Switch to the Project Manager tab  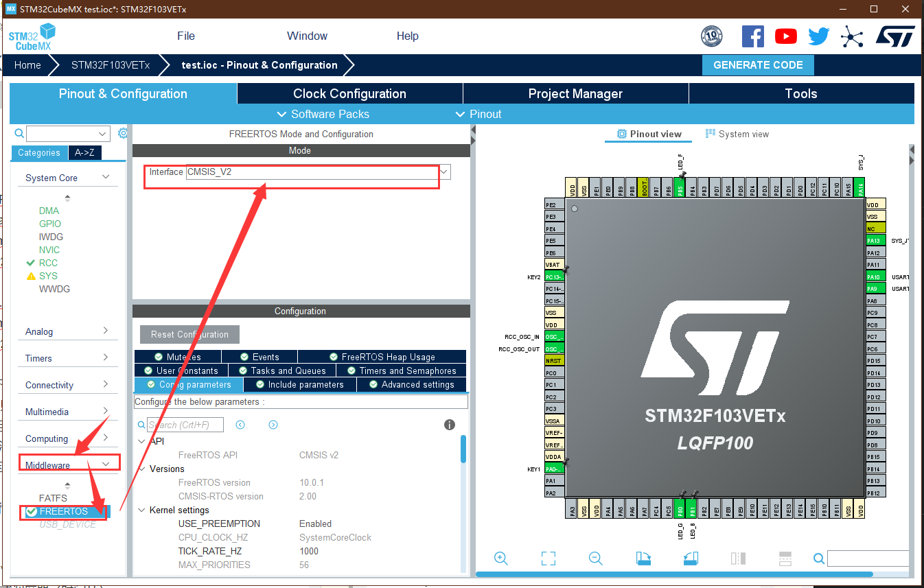[575, 94]
